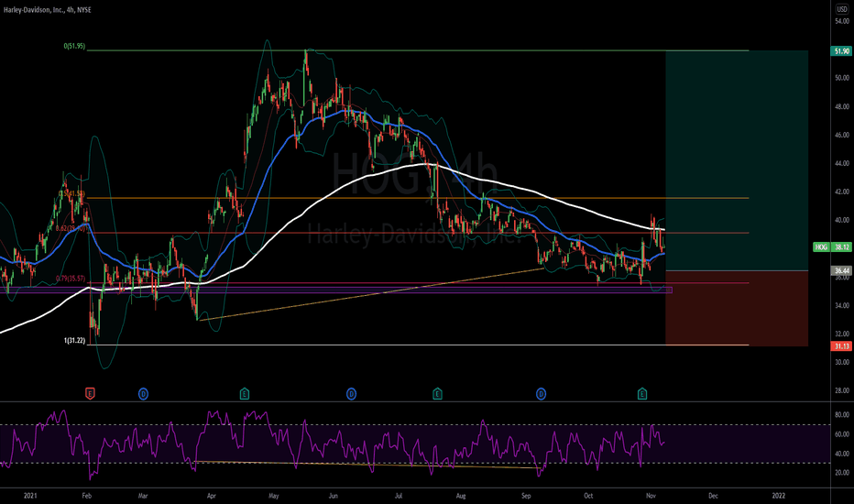Select the red 31.13 stop price label

841,346
